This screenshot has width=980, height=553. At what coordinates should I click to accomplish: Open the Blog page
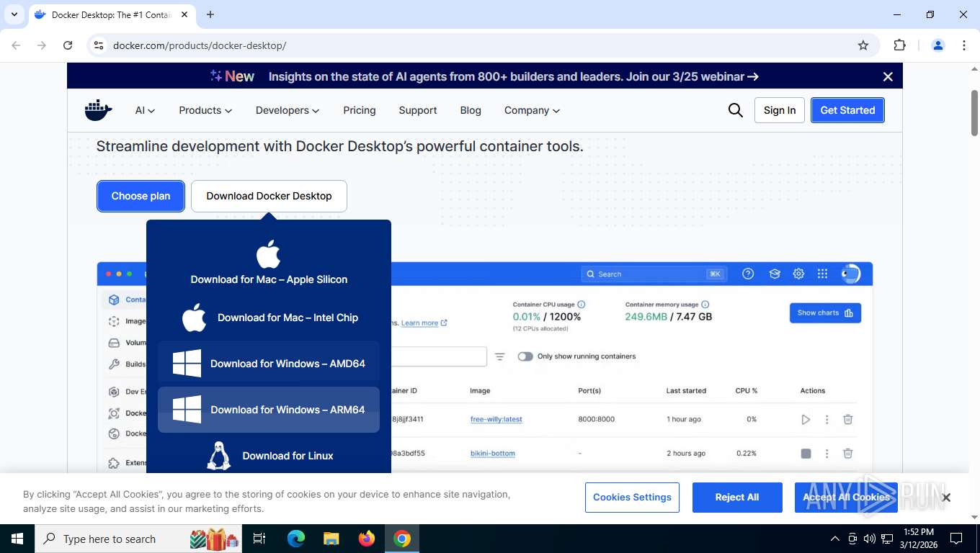coord(471,110)
